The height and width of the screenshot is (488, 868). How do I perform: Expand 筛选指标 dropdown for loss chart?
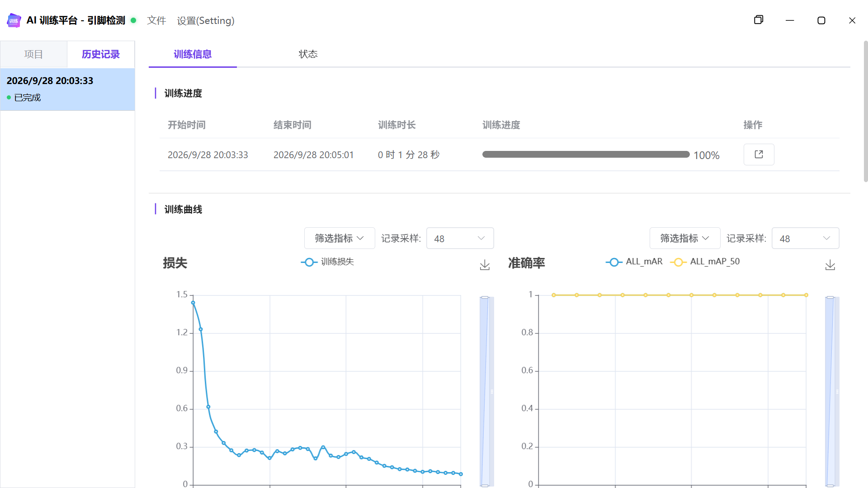tap(340, 238)
